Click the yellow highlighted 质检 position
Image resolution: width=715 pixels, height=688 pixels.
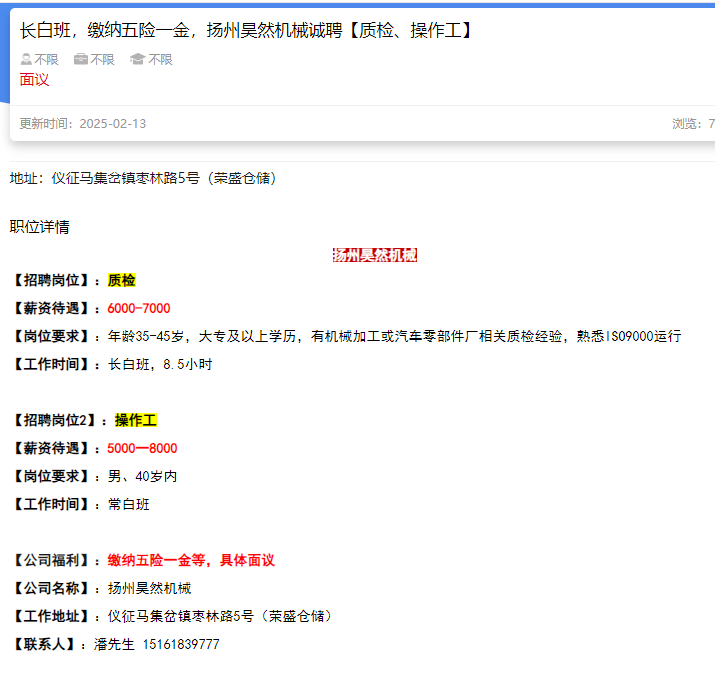coord(121,280)
